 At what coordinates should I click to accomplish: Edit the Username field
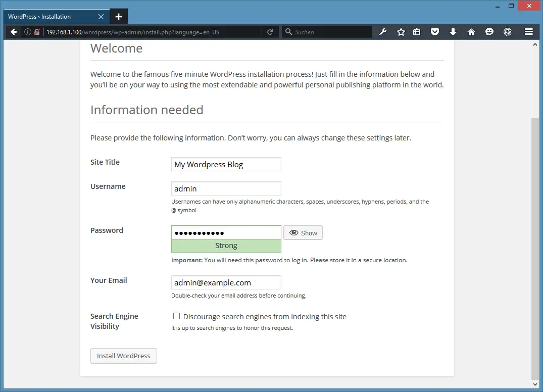(x=226, y=188)
